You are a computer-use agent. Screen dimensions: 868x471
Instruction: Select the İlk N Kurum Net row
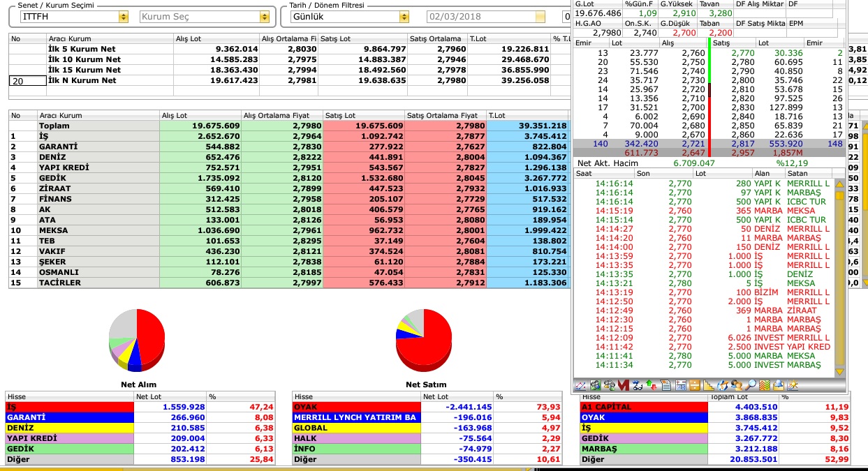click(290, 81)
